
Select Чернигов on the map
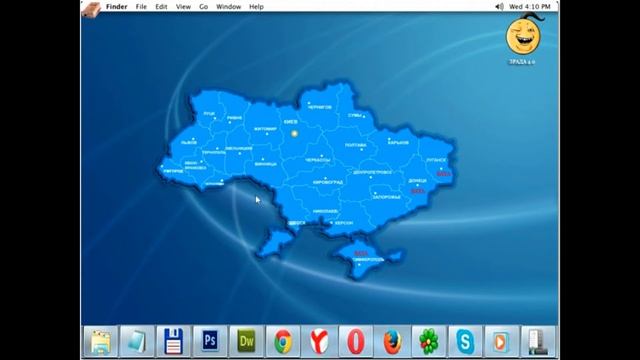[x=320, y=107]
